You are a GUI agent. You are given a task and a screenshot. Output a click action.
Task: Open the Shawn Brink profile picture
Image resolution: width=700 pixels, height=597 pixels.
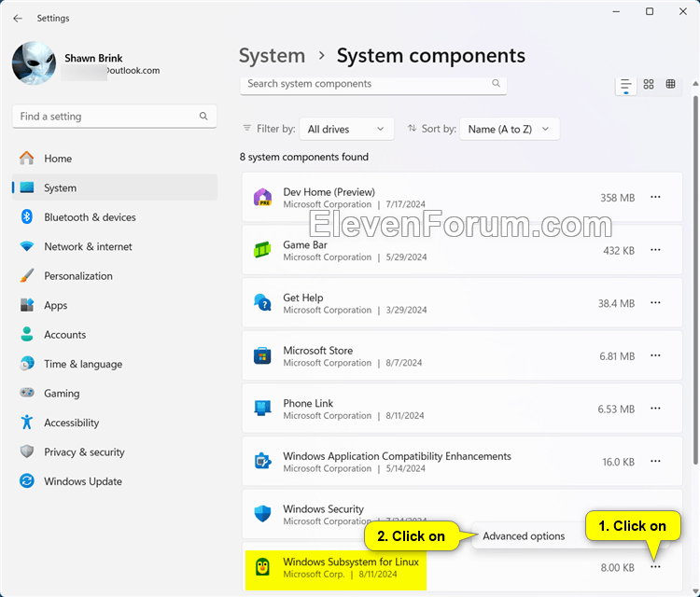point(34,62)
